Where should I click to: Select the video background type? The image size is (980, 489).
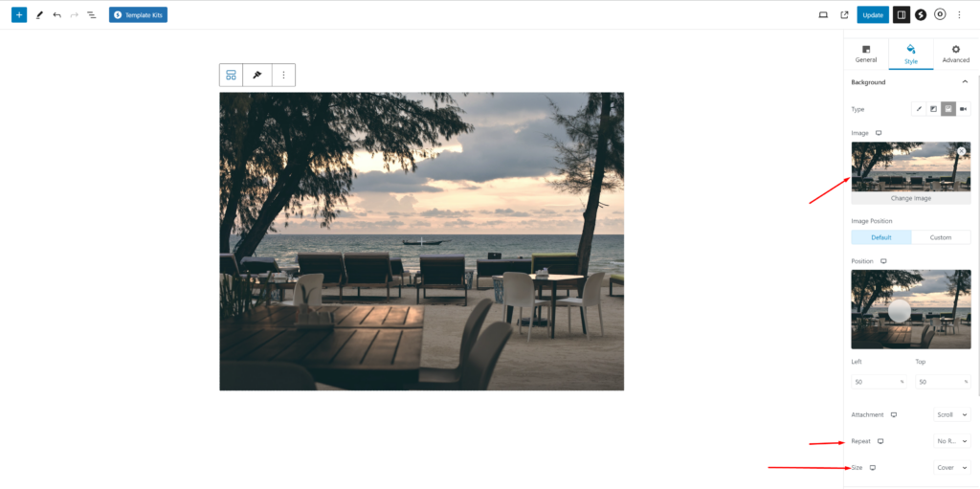click(x=963, y=109)
